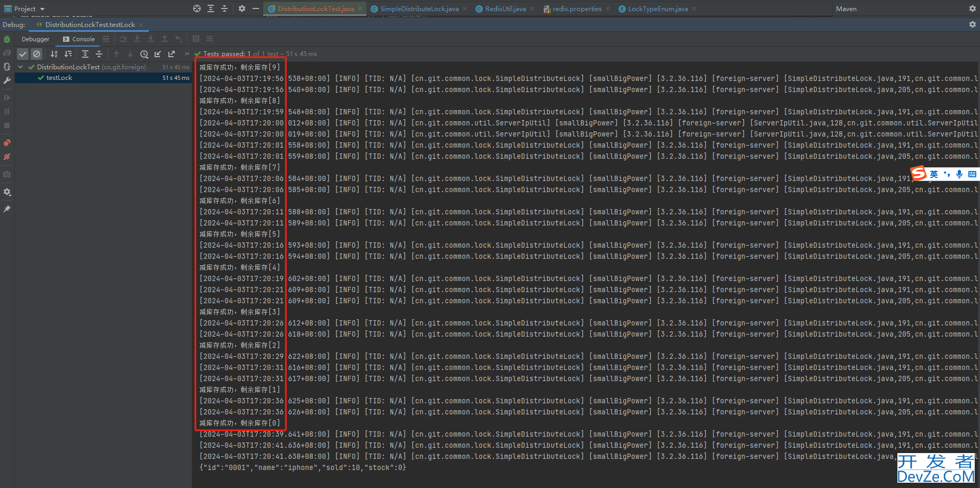
Task: Toggle Sort Alphabetically icon
Action: pos(54,54)
